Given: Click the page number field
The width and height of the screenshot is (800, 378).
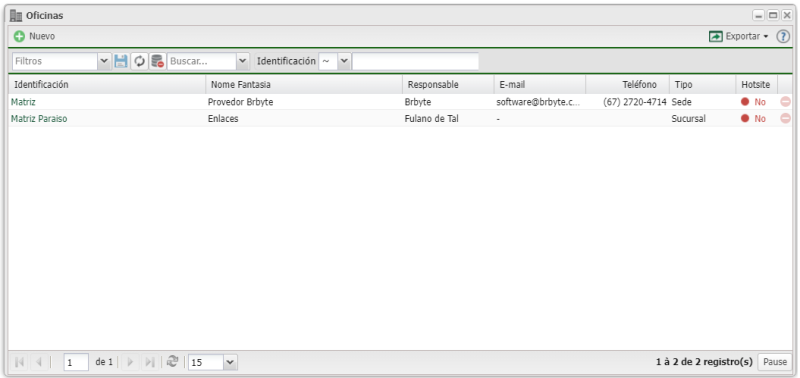Looking at the screenshot, I should [x=76, y=362].
